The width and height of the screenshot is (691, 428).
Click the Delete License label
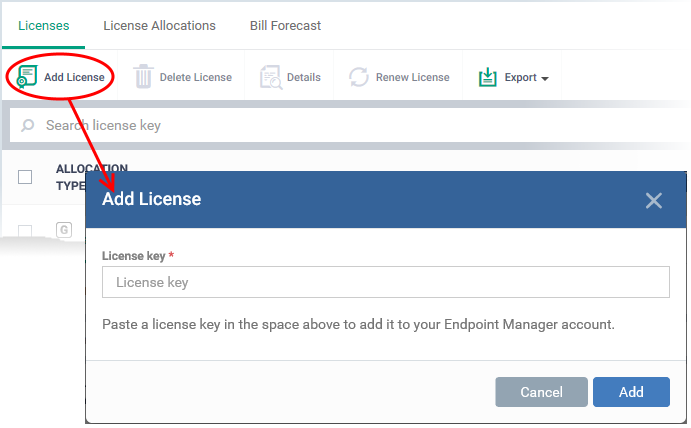click(196, 77)
